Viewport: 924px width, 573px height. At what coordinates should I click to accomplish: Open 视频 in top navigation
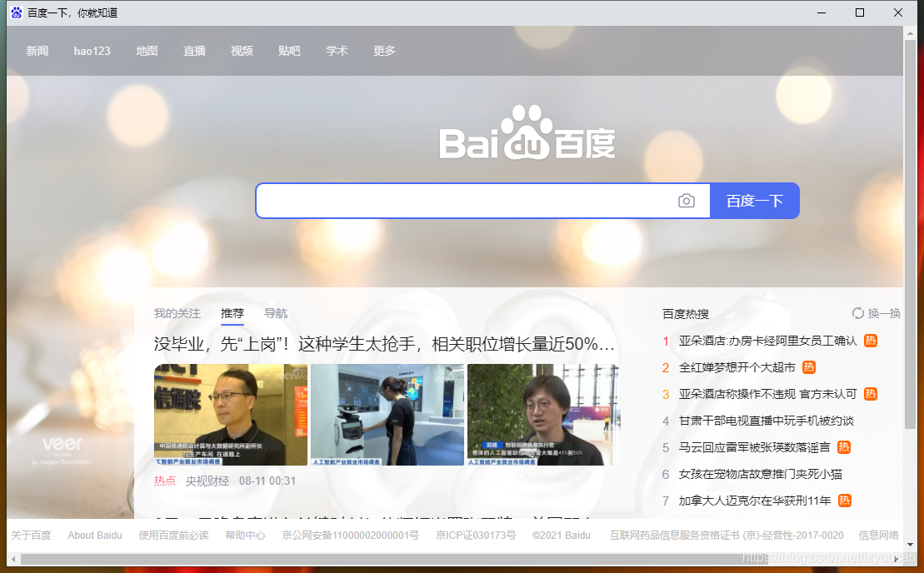pyautogui.click(x=242, y=52)
